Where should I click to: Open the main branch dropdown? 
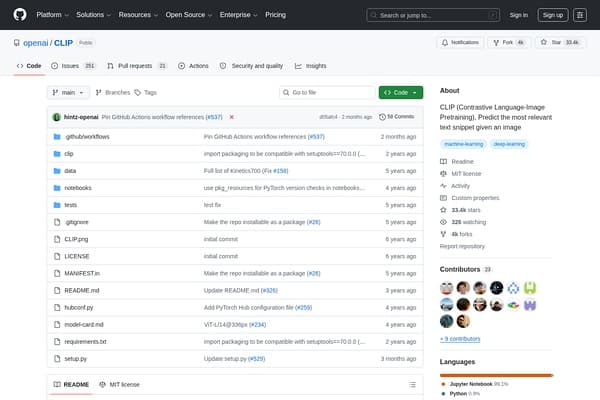click(68, 93)
